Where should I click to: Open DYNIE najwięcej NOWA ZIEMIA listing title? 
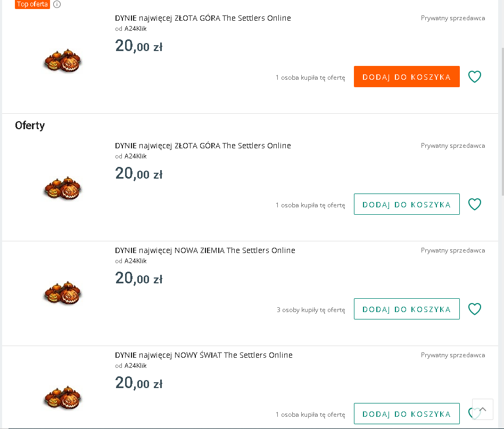point(205,250)
